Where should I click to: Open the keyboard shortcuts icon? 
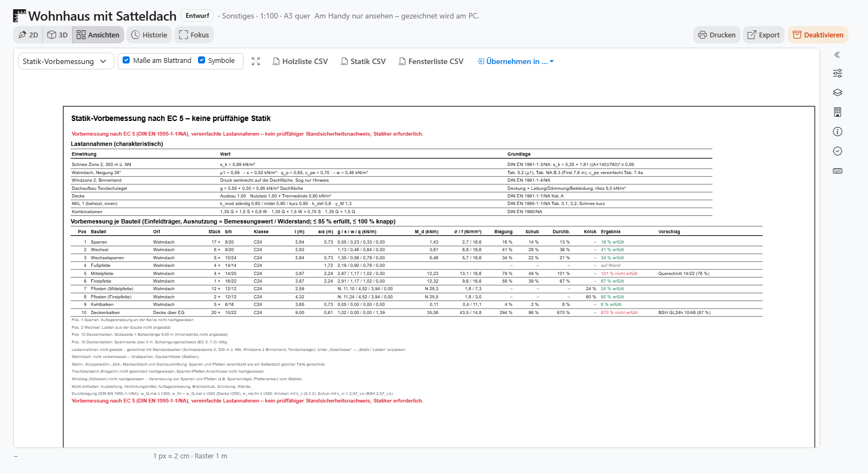click(x=837, y=171)
